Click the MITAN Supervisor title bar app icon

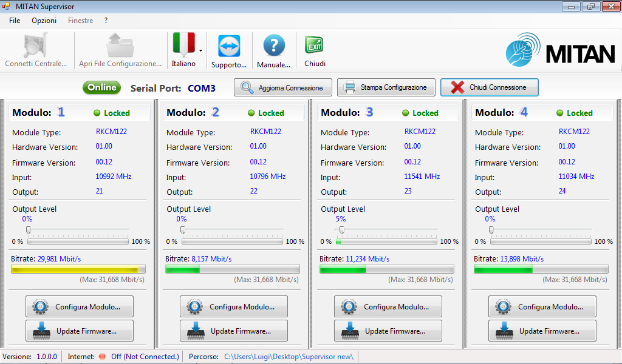coord(6,6)
